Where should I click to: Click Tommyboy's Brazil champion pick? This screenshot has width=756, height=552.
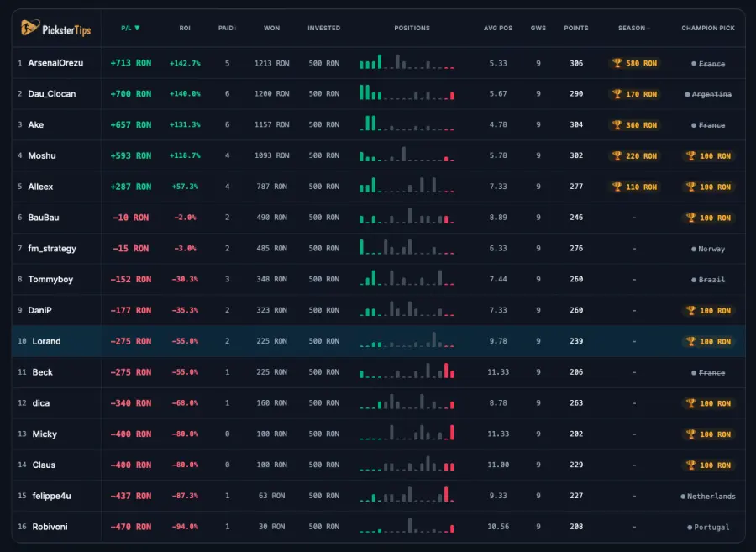pos(708,280)
